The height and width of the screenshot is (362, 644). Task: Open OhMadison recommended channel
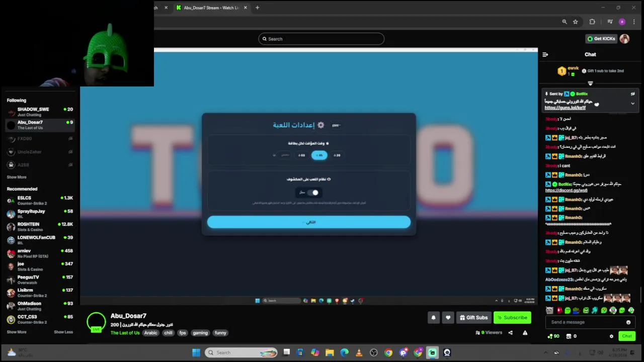click(40, 306)
